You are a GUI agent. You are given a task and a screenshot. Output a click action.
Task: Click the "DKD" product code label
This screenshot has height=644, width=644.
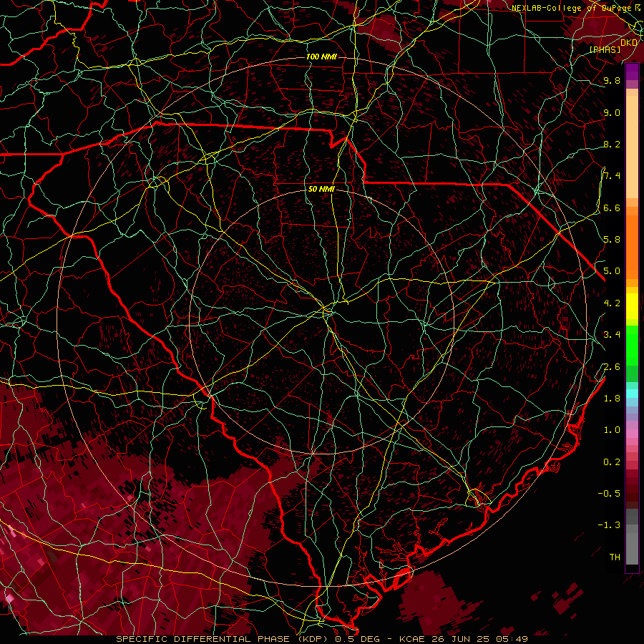(x=629, y=43)
